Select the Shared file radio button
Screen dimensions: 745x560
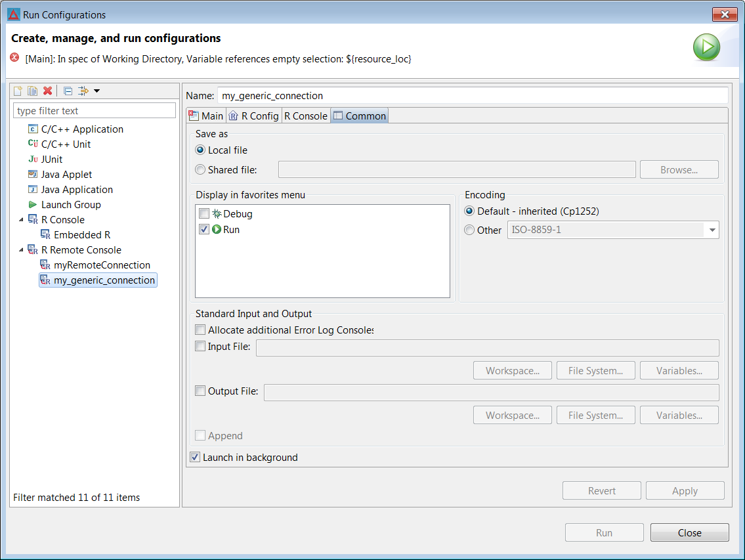coord(200,170)
